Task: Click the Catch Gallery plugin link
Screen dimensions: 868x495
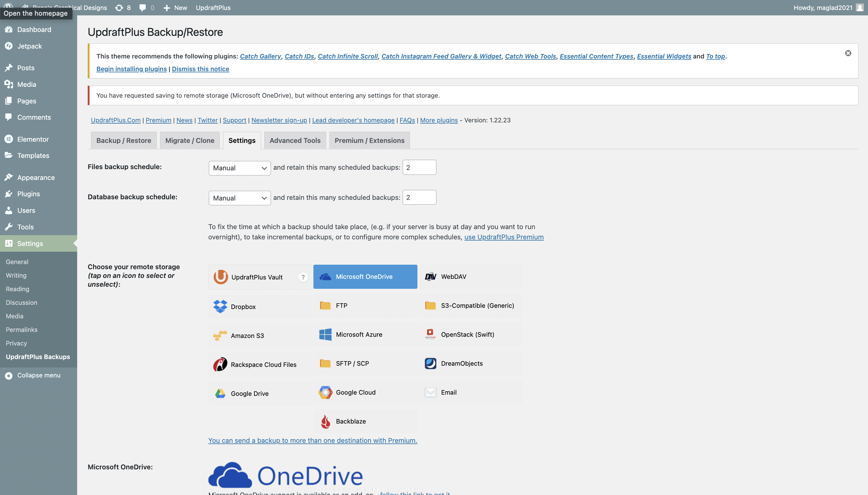Action: pyautogui.click(x=260, y=56)
